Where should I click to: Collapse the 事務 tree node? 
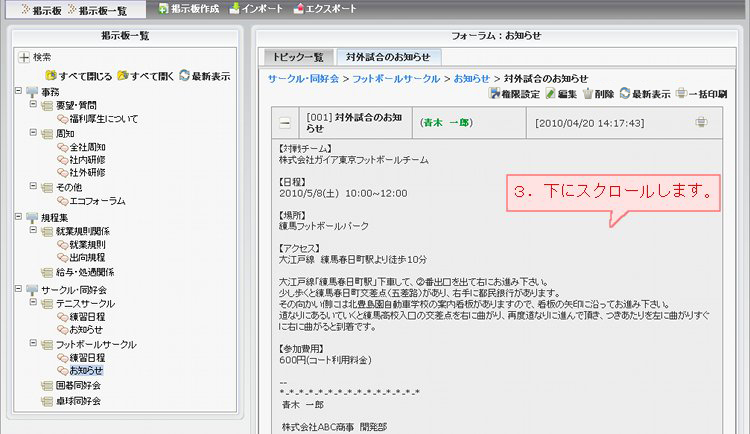[18, 90]
